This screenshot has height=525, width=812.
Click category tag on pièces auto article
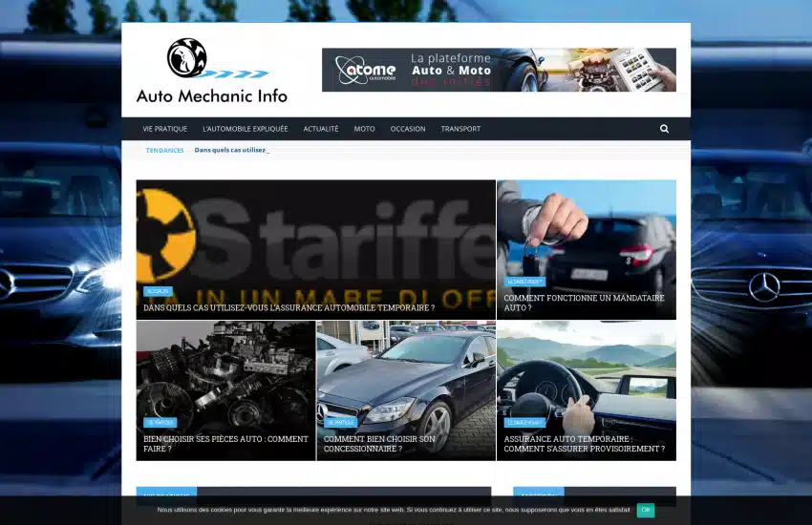[160, 423]
